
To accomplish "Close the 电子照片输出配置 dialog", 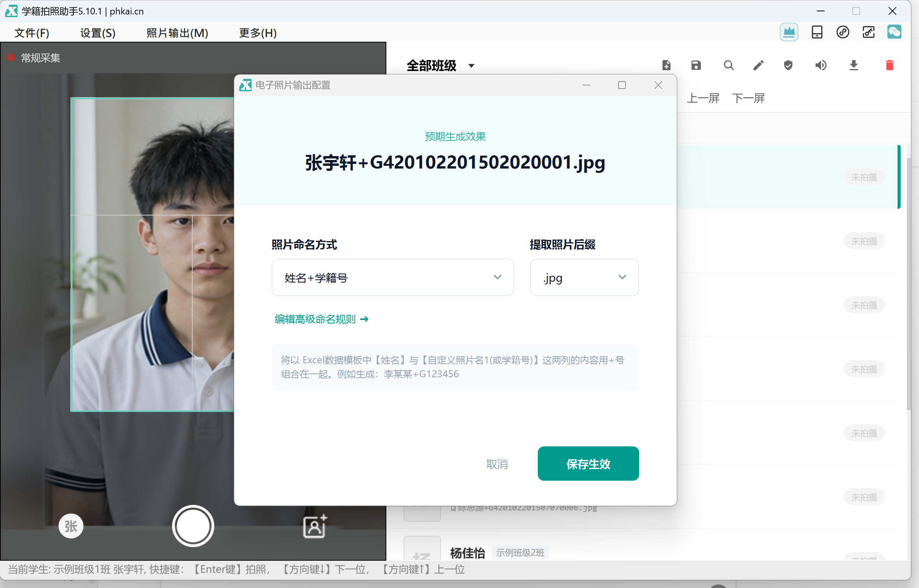I will (x=658, y=85).
